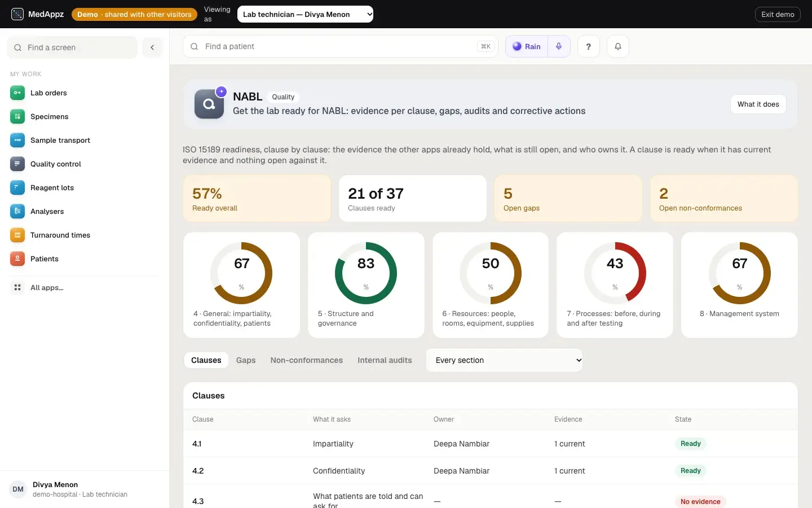Switch to the Clauses tab
This screenshot has height=508, width=812.
tap(206, 360)
